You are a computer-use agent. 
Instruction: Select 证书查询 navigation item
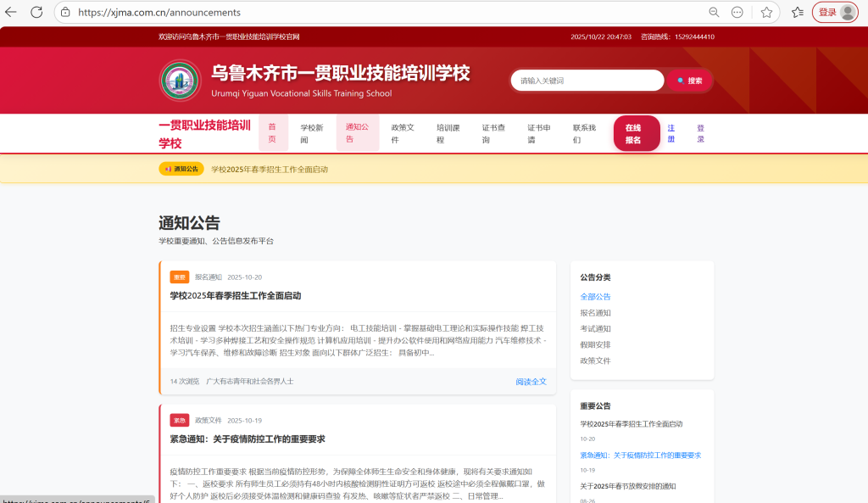pyautogui.click(x=493, y=133)
